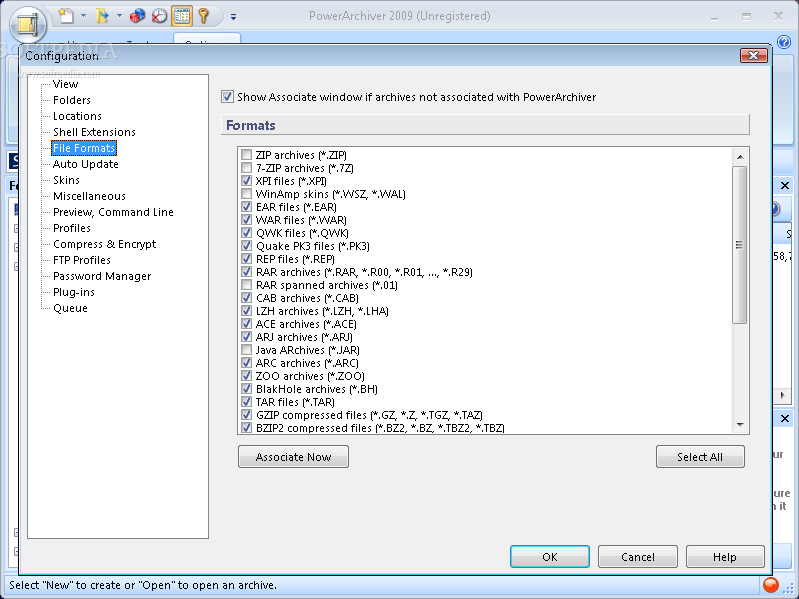This screenshot has width=799, height=599.
Task: Uncheck ZOO archives (*.ZOO)
Action: tap(247, 375)
